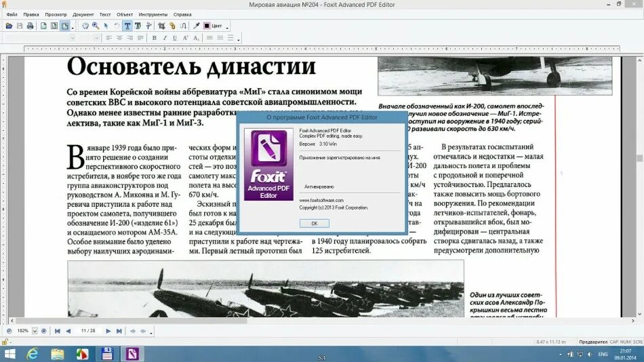Open the Просмотр menu

[x=56, y=14]
